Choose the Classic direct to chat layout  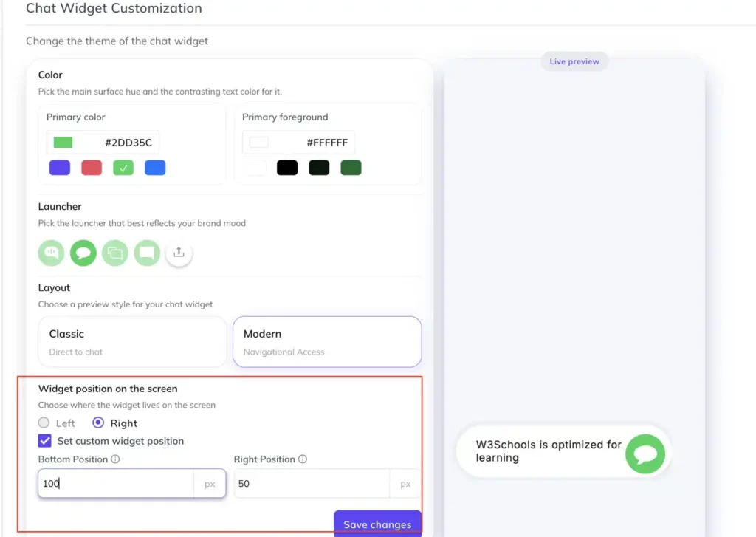132,341
